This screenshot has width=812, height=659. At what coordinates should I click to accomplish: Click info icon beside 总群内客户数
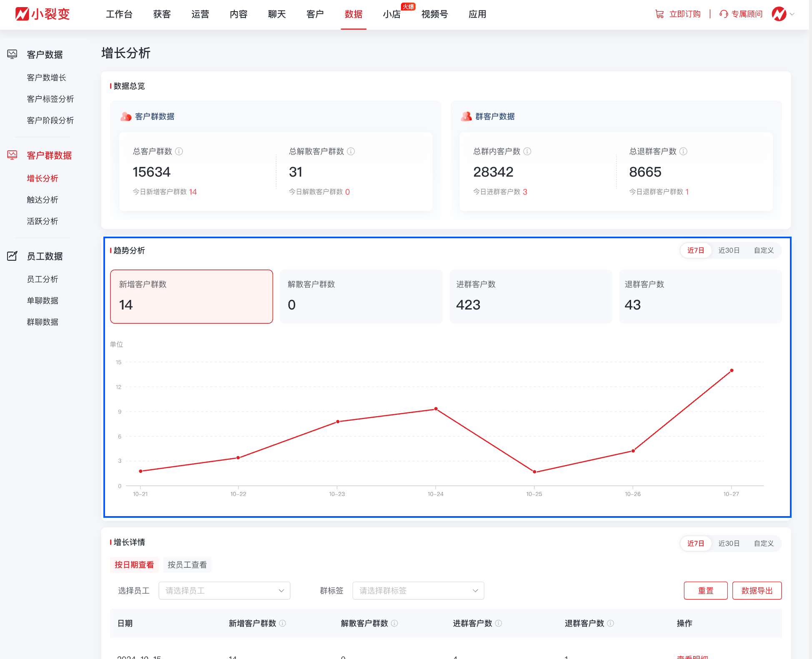tap(527, 151)
